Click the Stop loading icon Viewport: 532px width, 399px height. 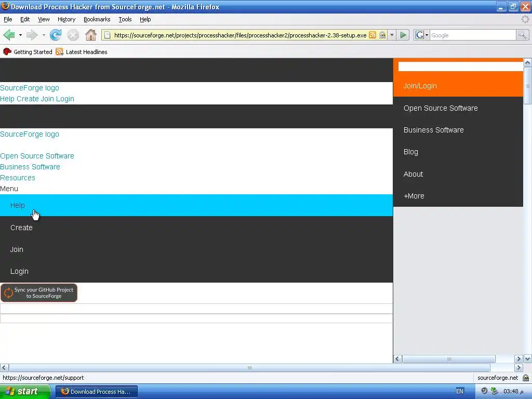tap(73, 35)
